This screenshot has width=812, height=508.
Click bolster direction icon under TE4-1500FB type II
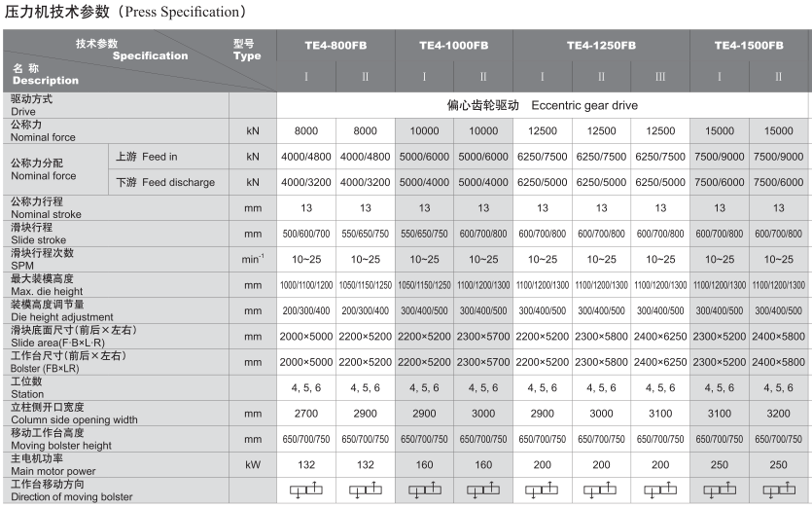click(x=779, y=490)
